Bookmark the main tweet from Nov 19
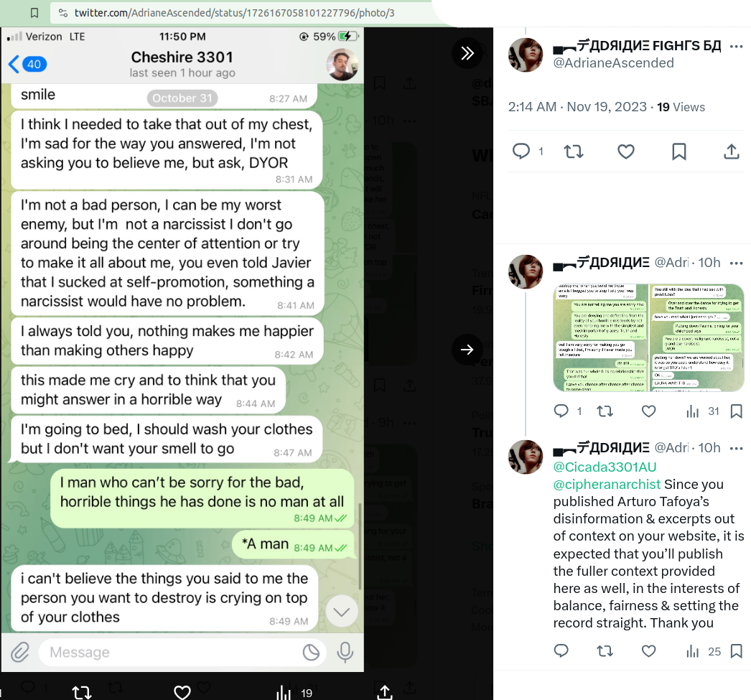Image resolution: width=751 pixels, height=700 pixels. click(x=678, y=151)
